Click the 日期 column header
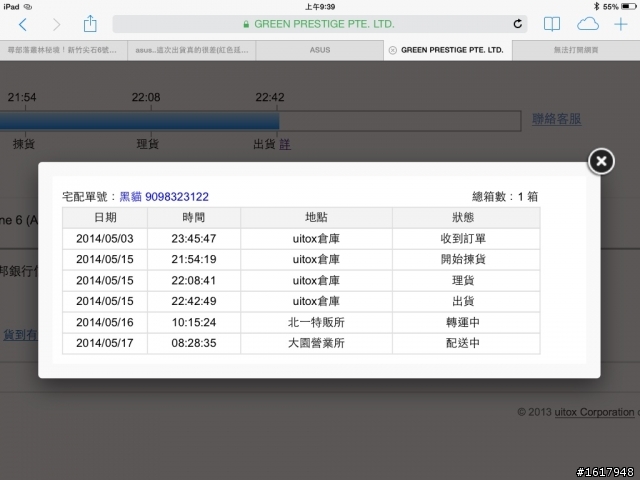The image size is (640, 480). coord(105,218)
